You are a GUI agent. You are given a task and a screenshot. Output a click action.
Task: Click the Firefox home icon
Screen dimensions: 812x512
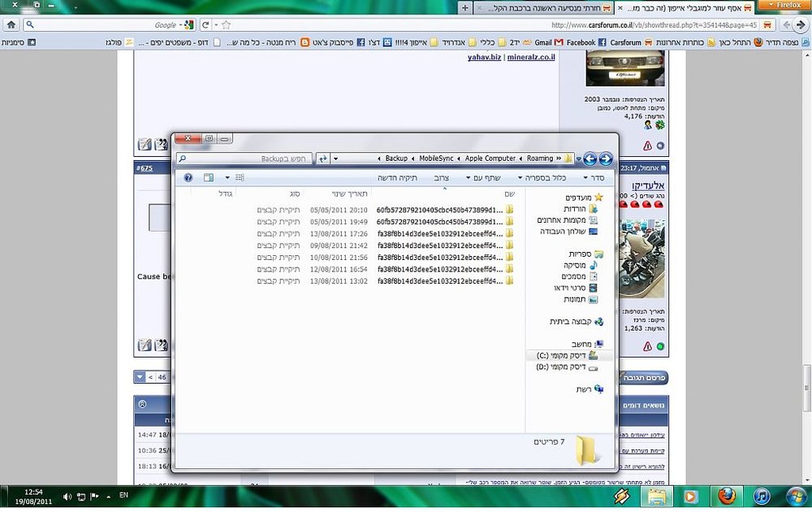(x=11, y=25)
